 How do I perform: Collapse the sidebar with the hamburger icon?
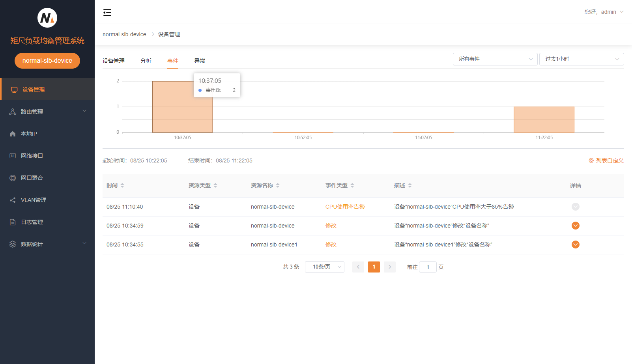pyautogui.click(x=107, y=13)
